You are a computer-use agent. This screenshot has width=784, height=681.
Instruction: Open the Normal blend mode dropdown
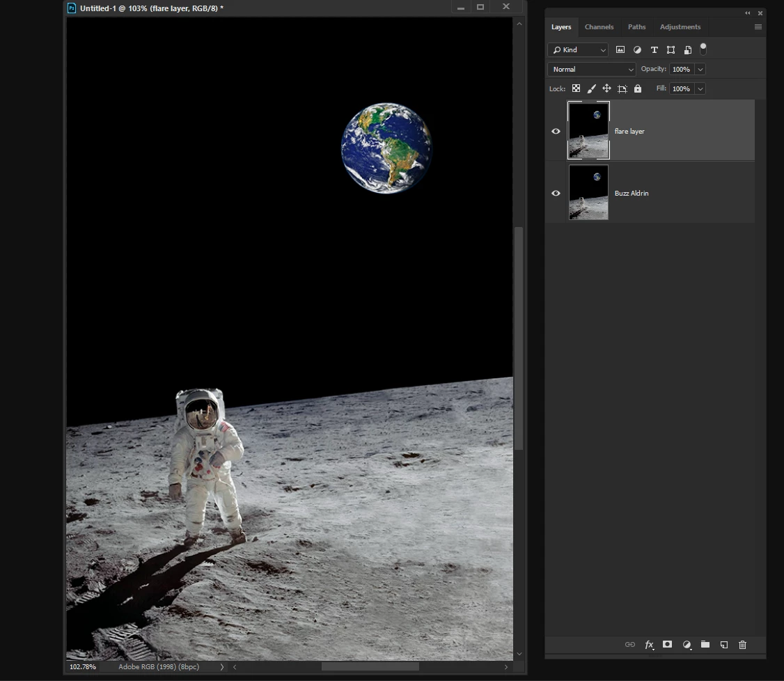(x=592, y=69)
